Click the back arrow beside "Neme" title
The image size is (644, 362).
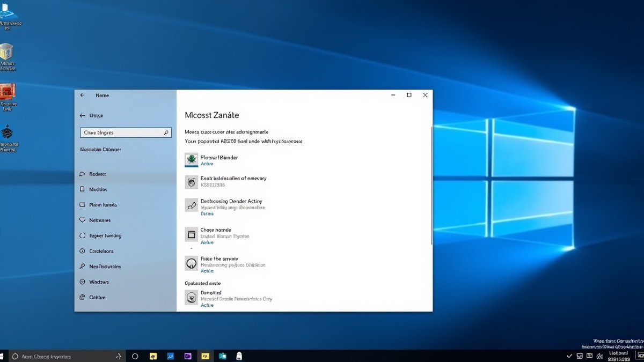coord(82,95)
